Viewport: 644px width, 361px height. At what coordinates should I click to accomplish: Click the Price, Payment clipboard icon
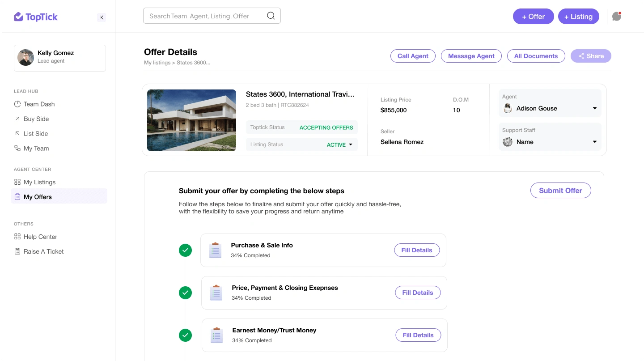[x=216, y=293]
